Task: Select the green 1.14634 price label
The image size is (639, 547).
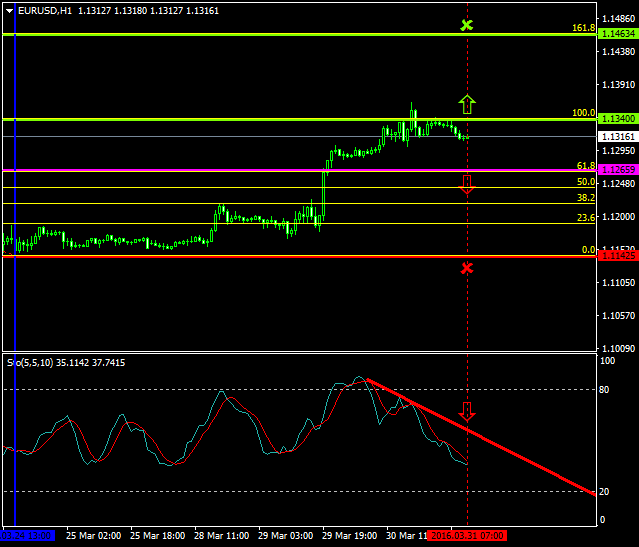Action: point(616,34)
